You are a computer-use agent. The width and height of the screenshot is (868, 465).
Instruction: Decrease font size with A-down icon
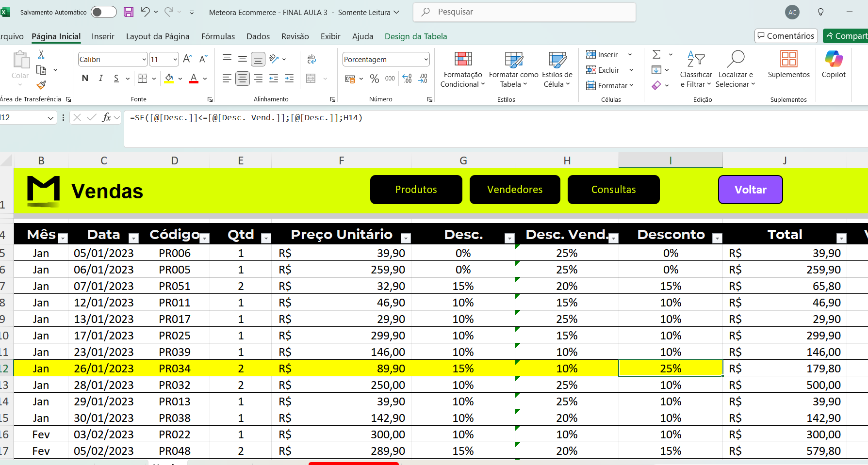tap(203, 59)
